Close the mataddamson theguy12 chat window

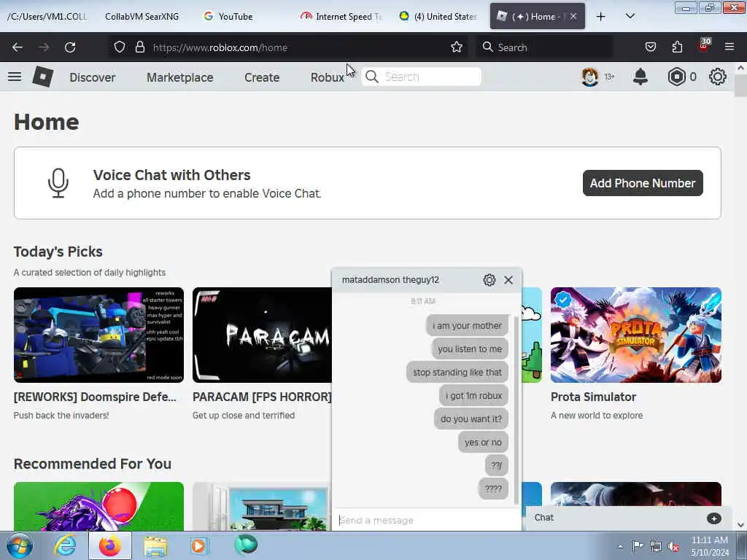point(508,280)
